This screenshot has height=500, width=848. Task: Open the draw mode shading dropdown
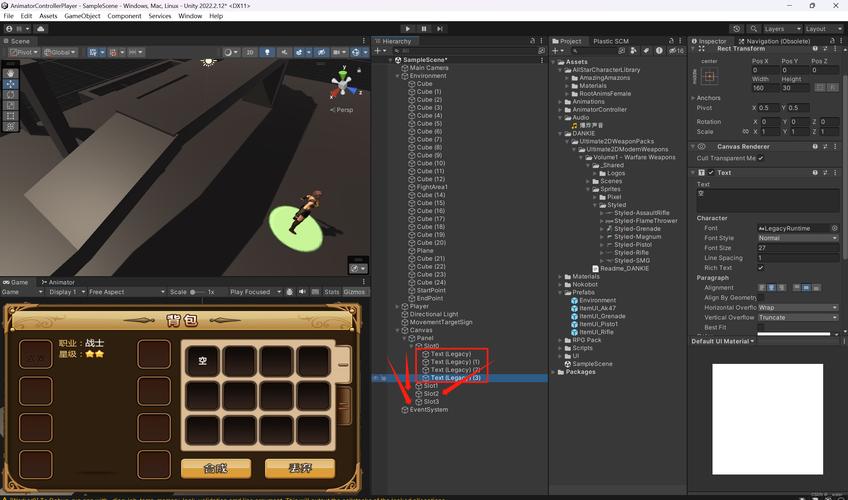pos(231,52)
